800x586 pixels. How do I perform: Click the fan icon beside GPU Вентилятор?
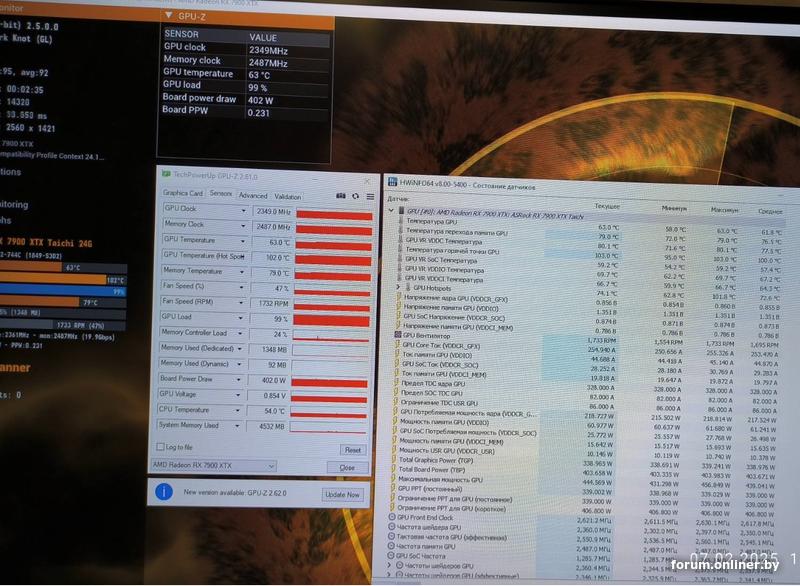(397, 335)
